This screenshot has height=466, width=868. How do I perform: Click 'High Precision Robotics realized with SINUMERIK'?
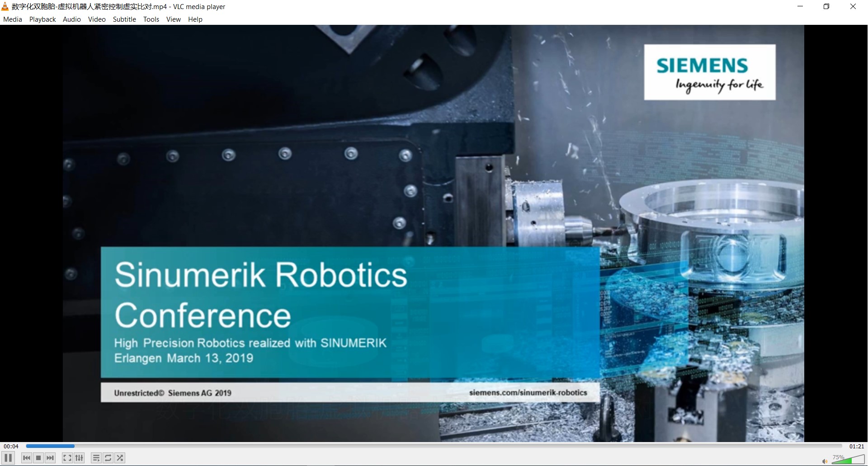[250, 343]
